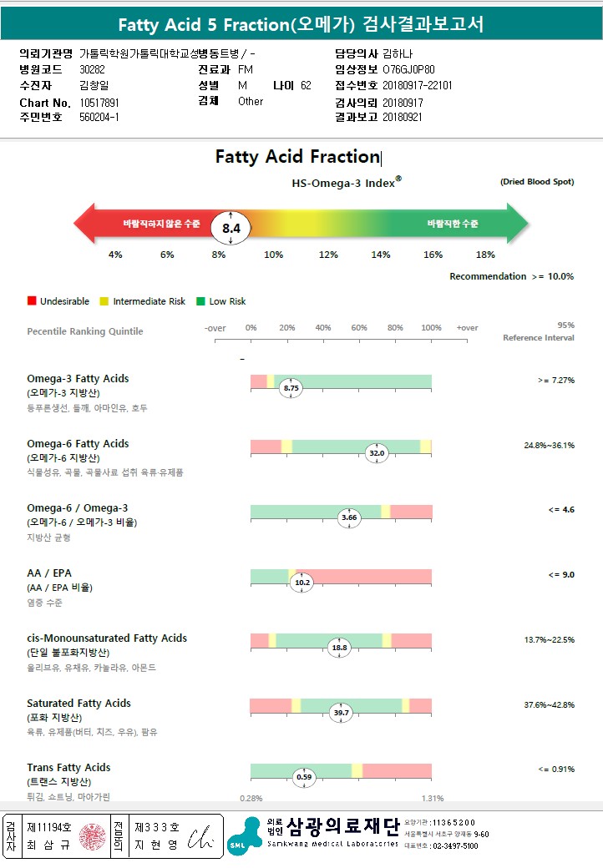
Task: Click the 32.0 marker on Omega-6 bar
Action: (x=377, y=453)
